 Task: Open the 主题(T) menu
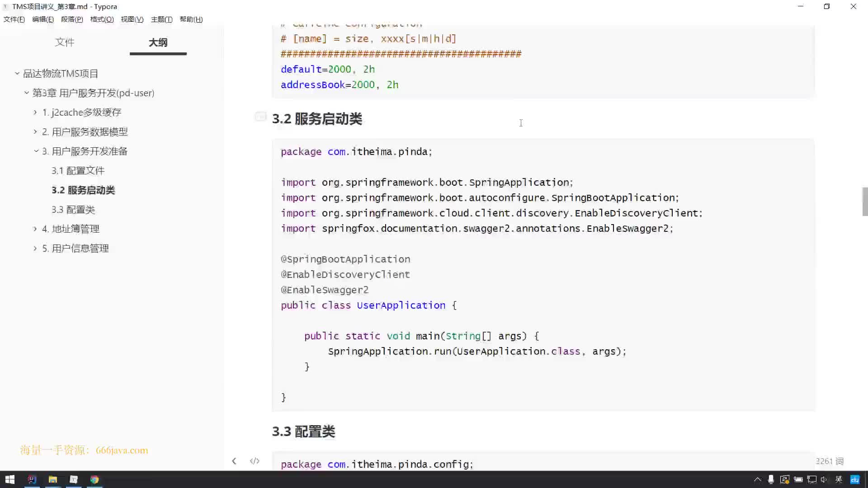161,19
